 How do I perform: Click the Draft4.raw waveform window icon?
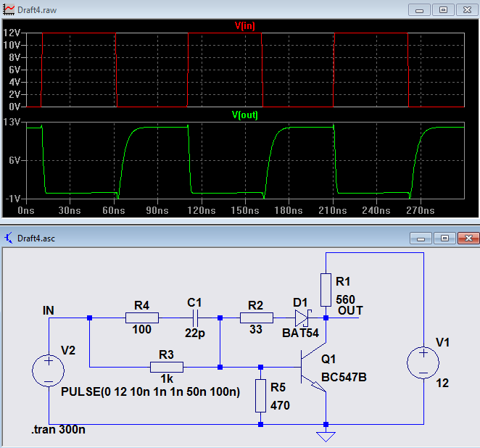tap(9, 10)
